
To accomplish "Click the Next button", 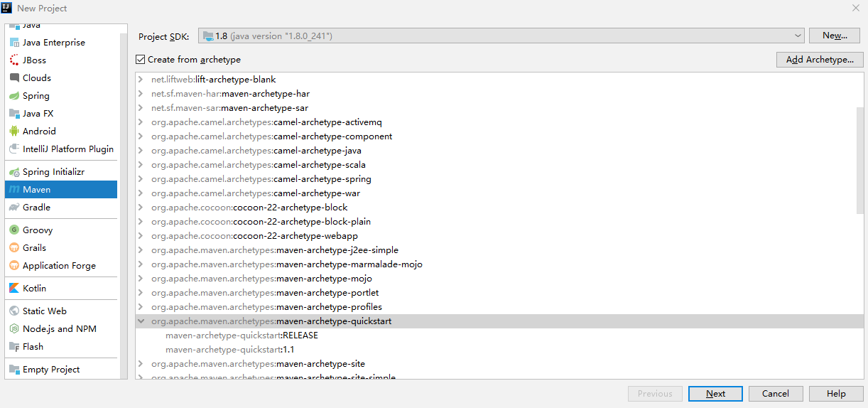I will click(715, 394).
